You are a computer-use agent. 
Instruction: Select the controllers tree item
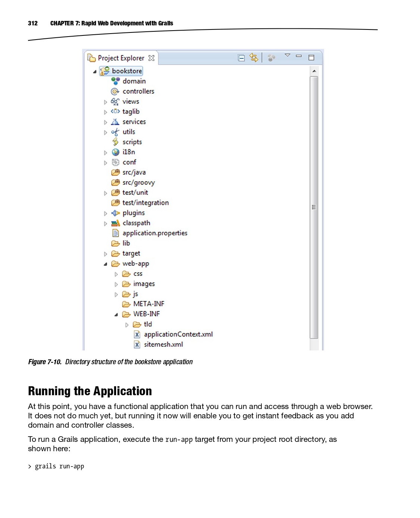138,91
